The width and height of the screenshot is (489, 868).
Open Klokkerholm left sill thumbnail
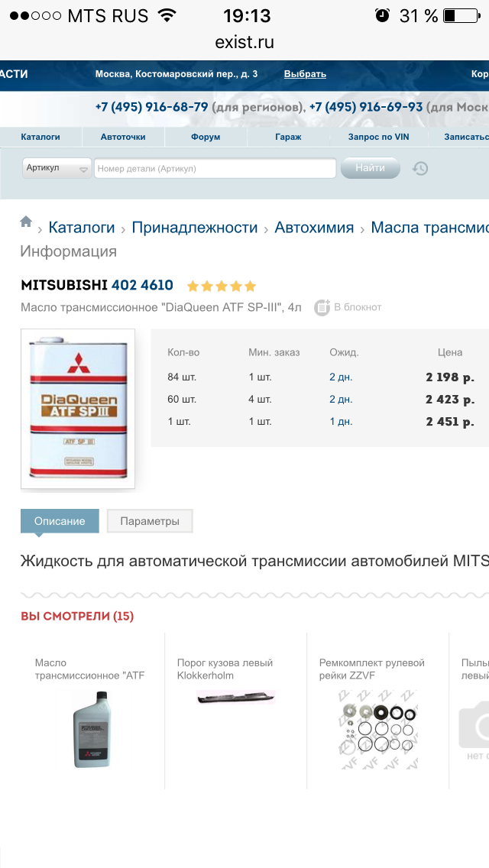click(x=235, y=697)
